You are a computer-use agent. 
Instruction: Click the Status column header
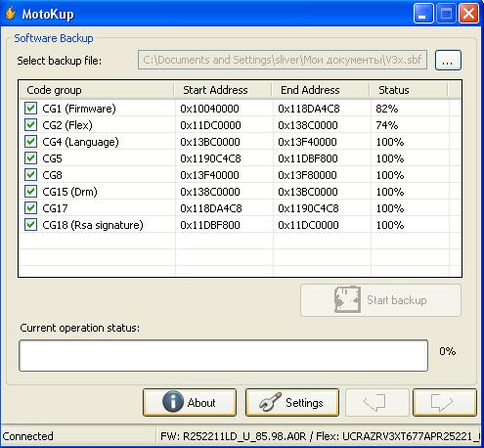(x=409, y=90)
